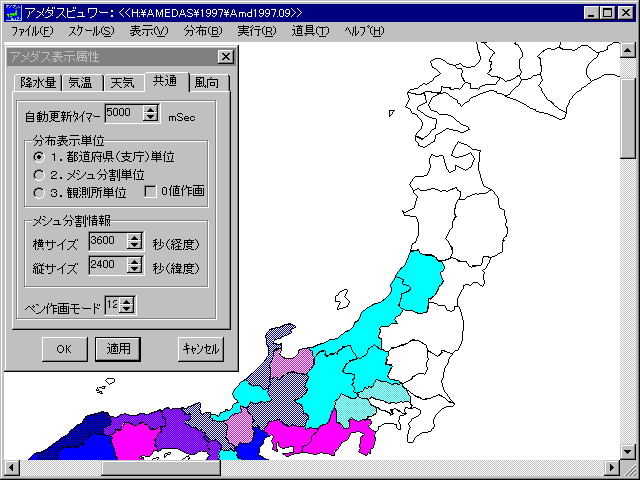This screenshot has height=480, width=640.
Task: Click the horizontal scrollbar left arrow
Action: click(12, 467)
